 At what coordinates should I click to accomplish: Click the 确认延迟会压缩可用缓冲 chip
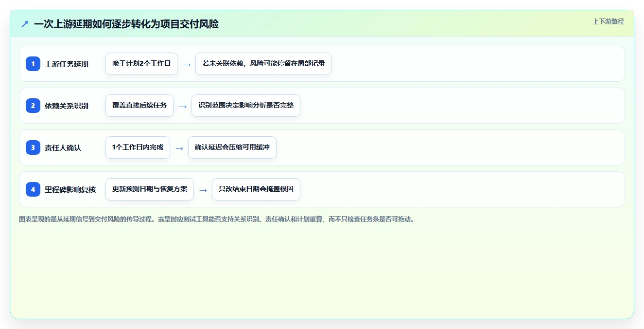click(x=232, y=147)
